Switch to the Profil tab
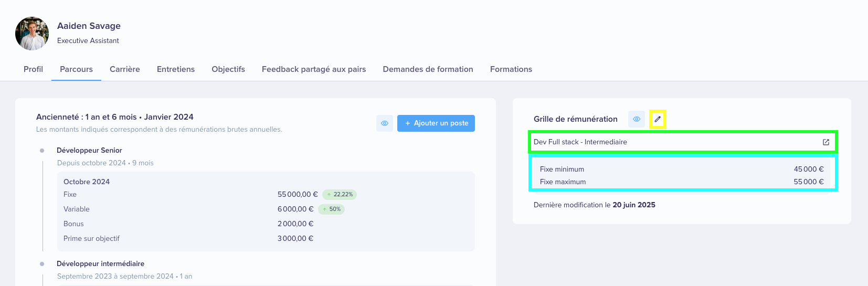The image size is (868, 286). 33,69
